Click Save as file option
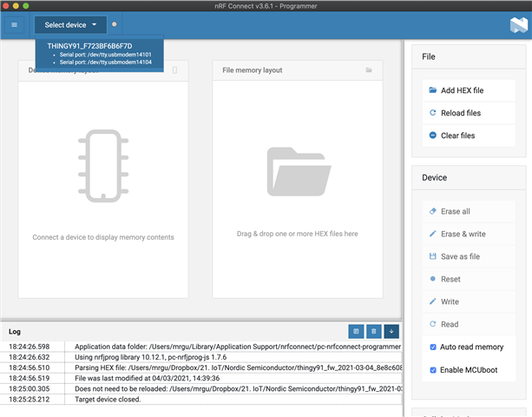This screenshot has width=532, height=417. tap(469, 256)
